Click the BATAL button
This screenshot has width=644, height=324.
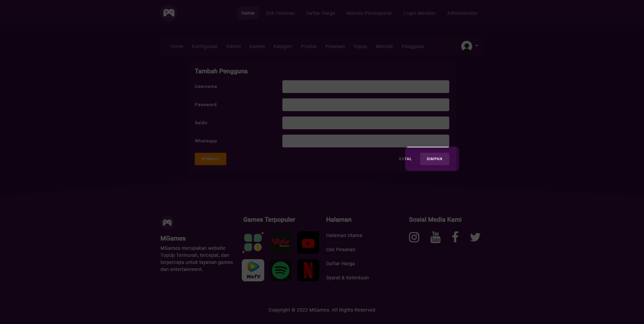tap(405, 159)
